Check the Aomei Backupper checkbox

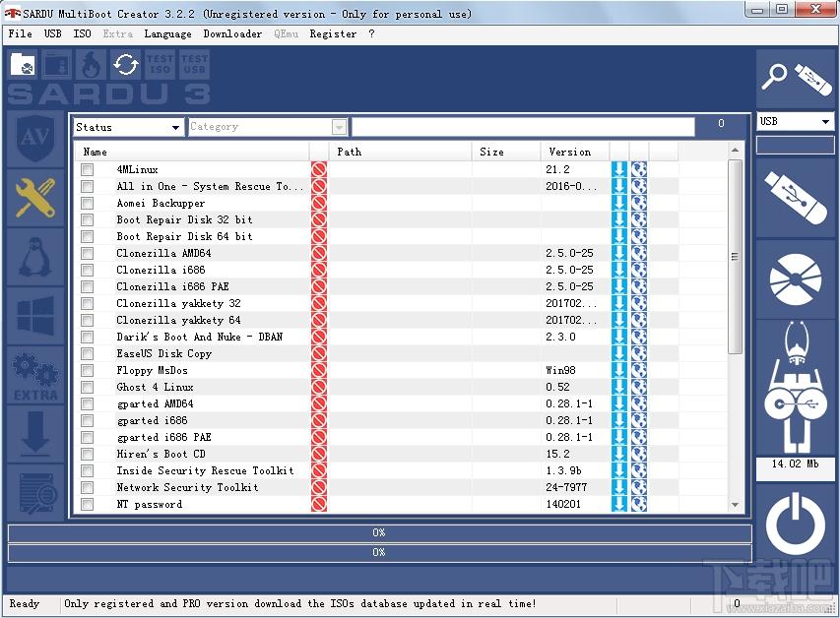(x=88, y=203)
